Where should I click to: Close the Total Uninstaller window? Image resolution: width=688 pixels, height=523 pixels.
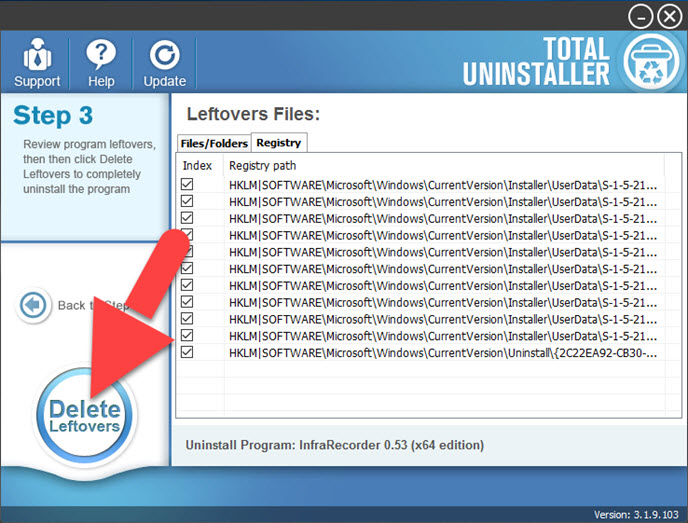668,17
